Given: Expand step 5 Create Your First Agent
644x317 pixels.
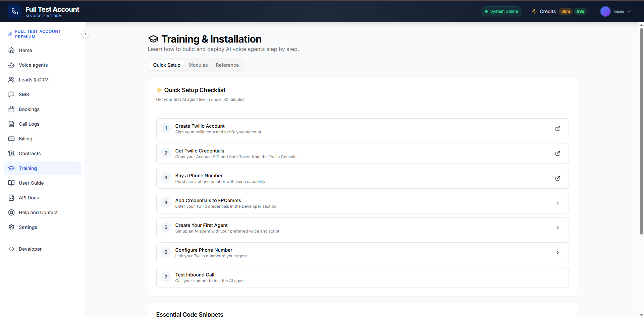Looking at the screenshot, I should click(x=558, y=228).
